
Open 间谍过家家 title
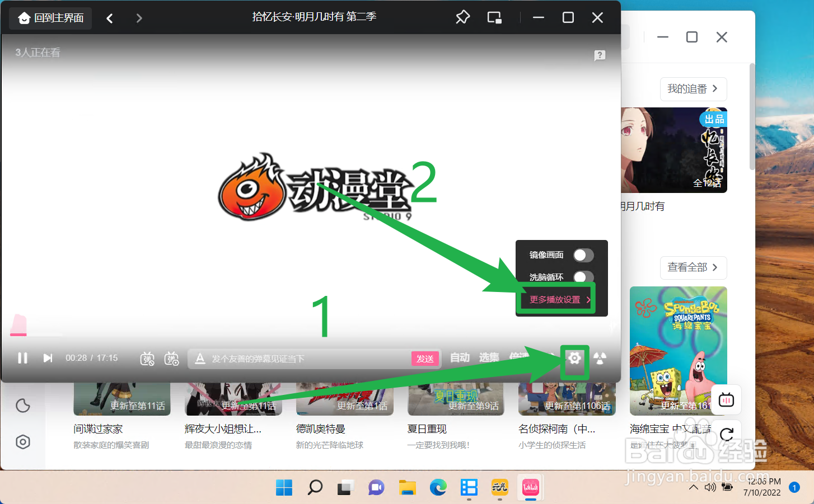click(98, 429)
